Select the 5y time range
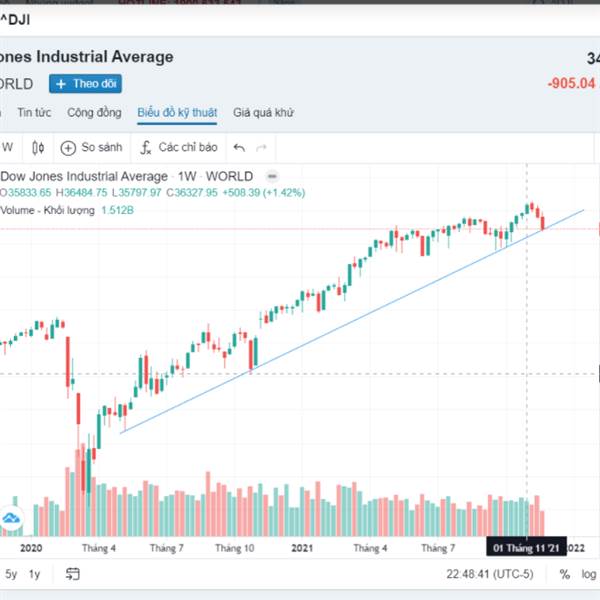The height and width of the screenshot is (600, 600). tap(11, 574)
